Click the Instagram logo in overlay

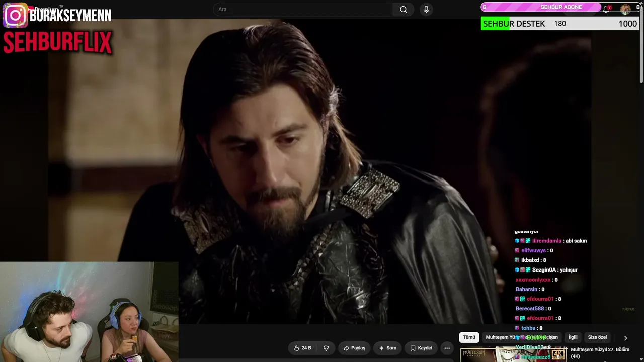(15, 15)
